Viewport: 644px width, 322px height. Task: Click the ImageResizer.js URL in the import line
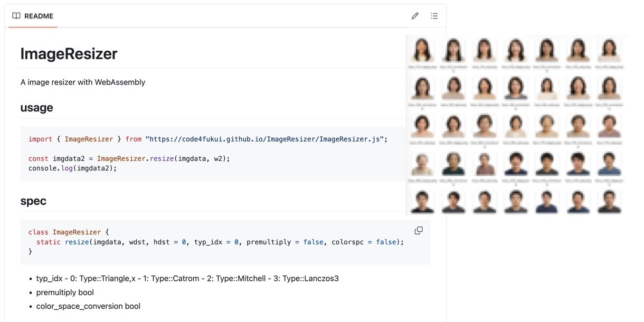tap(267, 139)
